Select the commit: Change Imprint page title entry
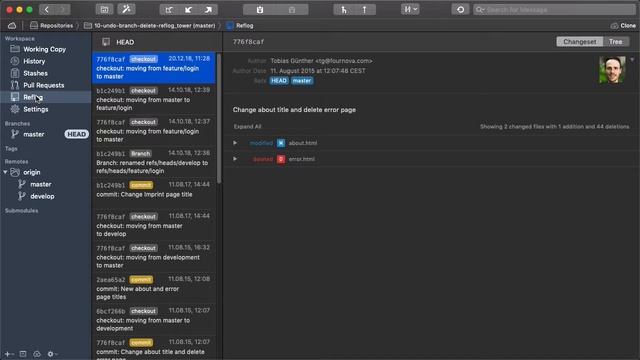Viewport: 640px width, 360px height. [154, 193]
